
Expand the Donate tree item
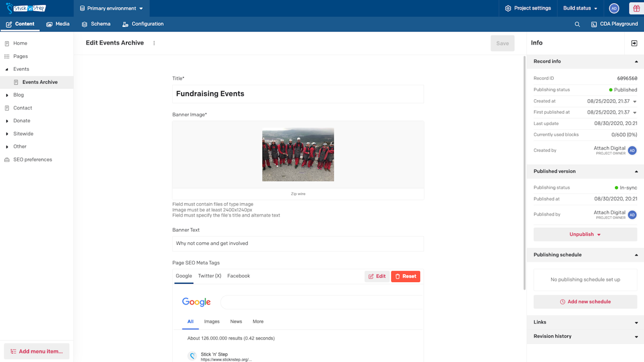(x=7, y=121)
